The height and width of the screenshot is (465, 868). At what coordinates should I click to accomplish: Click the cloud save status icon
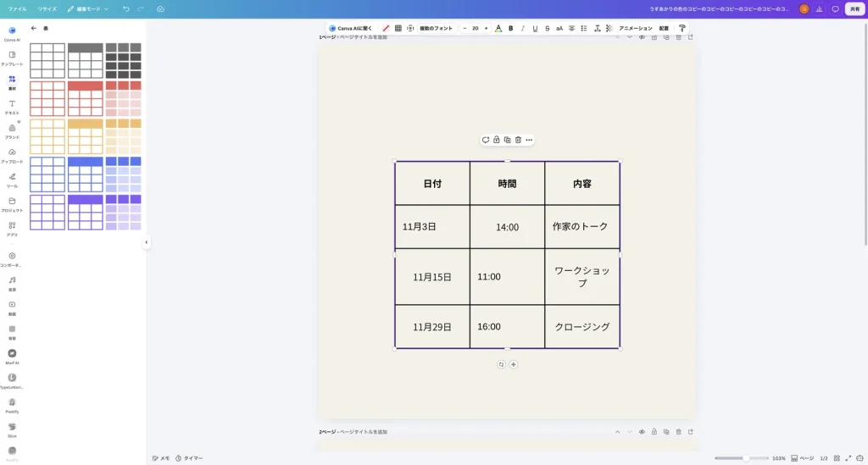pyautogui.click(x=160, y=8)
